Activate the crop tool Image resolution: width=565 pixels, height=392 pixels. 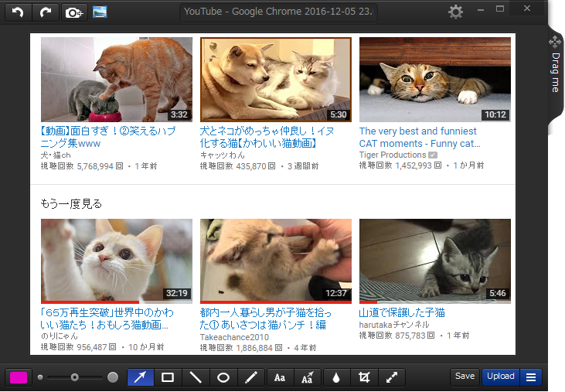click(363, 377)
